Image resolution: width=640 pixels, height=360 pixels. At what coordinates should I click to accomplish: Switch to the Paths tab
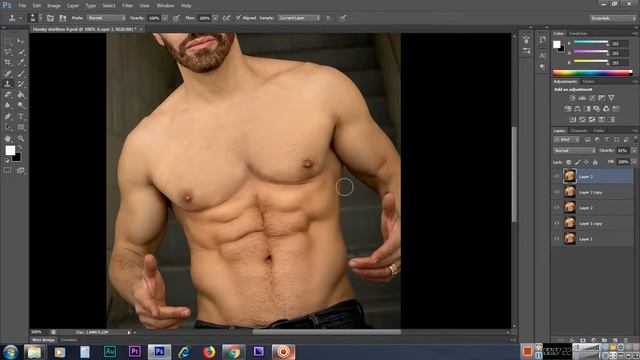[x=598, y=131]
